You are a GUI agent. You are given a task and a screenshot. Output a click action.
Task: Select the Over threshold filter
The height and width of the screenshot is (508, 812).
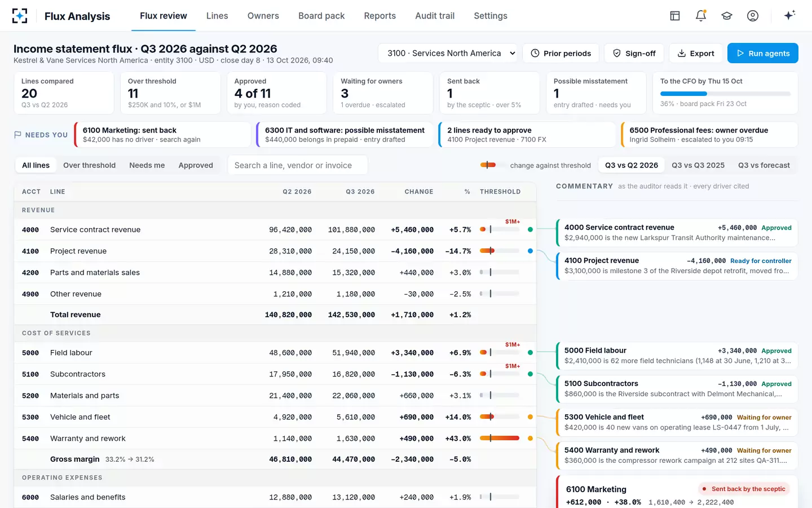tap(89, 165)
